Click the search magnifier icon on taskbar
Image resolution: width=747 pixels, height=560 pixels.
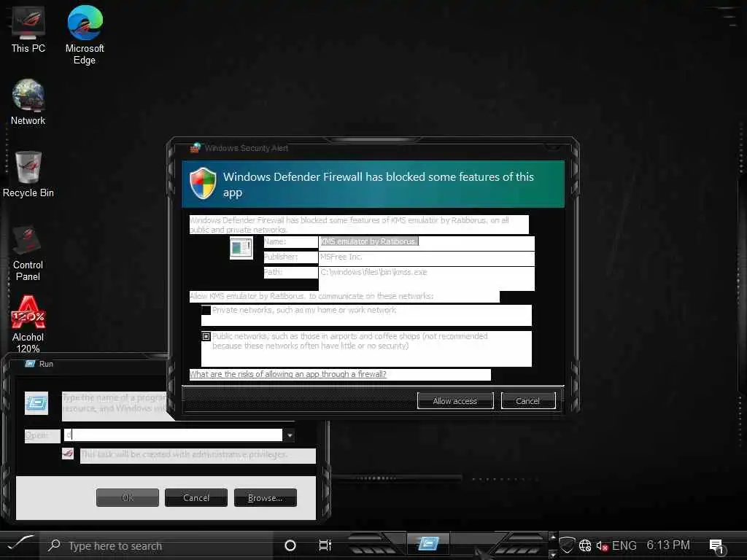pos(54,545)
